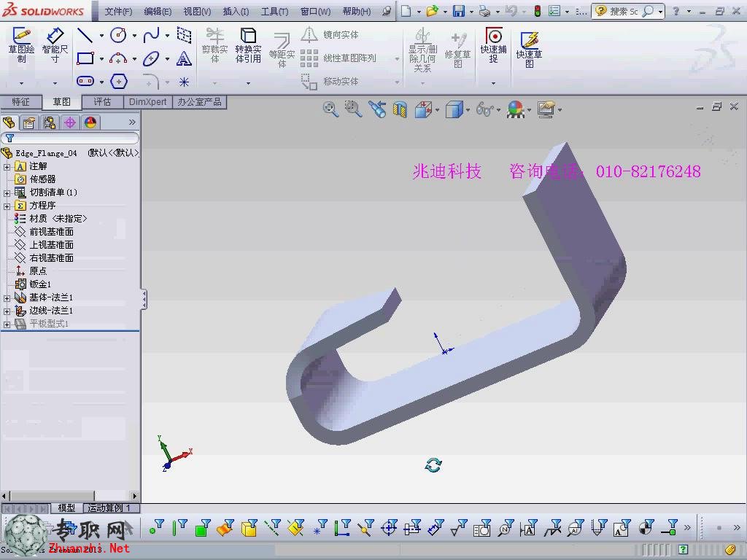Switch to the 特征 tab
Image resolution: width=747 pixels, height=560 pixels.
(x=20, y=102)
